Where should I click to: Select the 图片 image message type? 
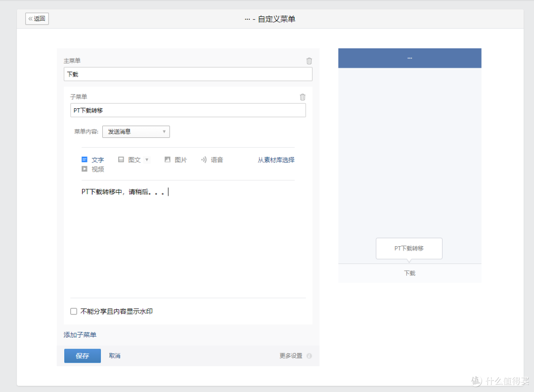[176, 160]
